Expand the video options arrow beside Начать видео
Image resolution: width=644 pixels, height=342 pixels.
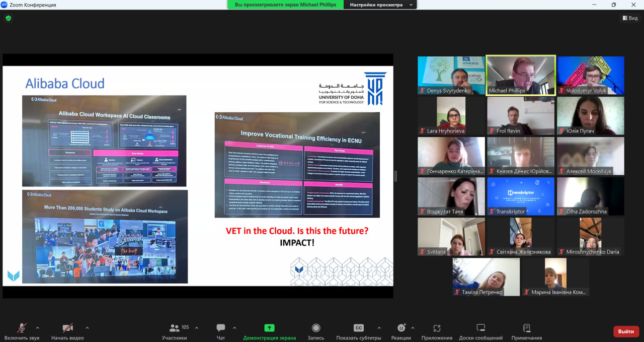[87, 327]
